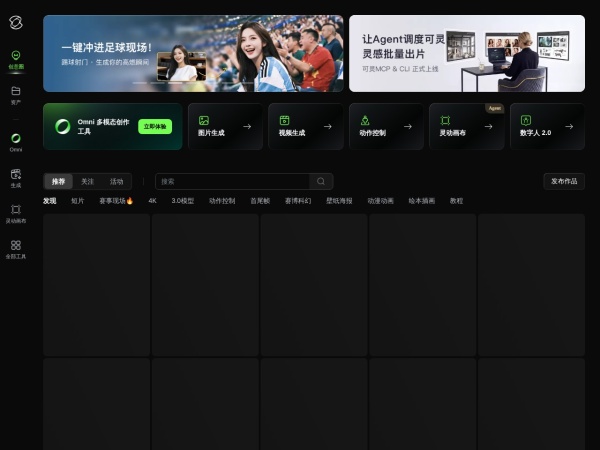Open the football stadium banner
Image resolution: width=600 pixels, height=450 pixels.
[193, 54]
